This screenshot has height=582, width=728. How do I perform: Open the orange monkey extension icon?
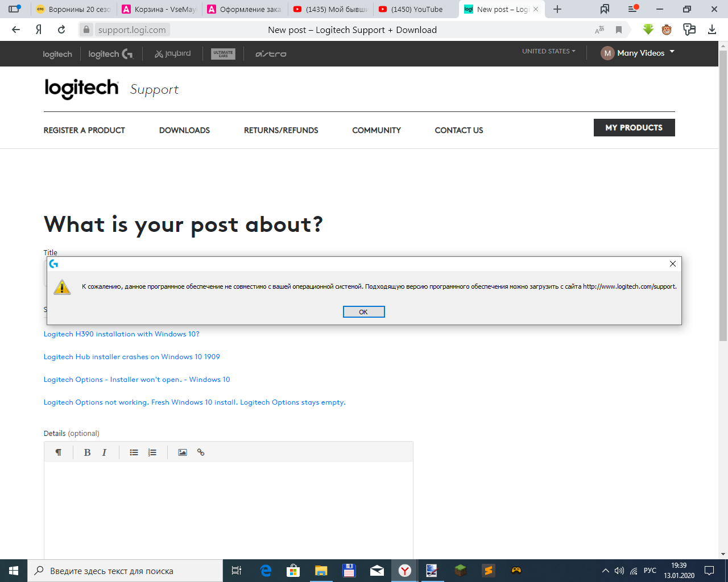(667, 30)
